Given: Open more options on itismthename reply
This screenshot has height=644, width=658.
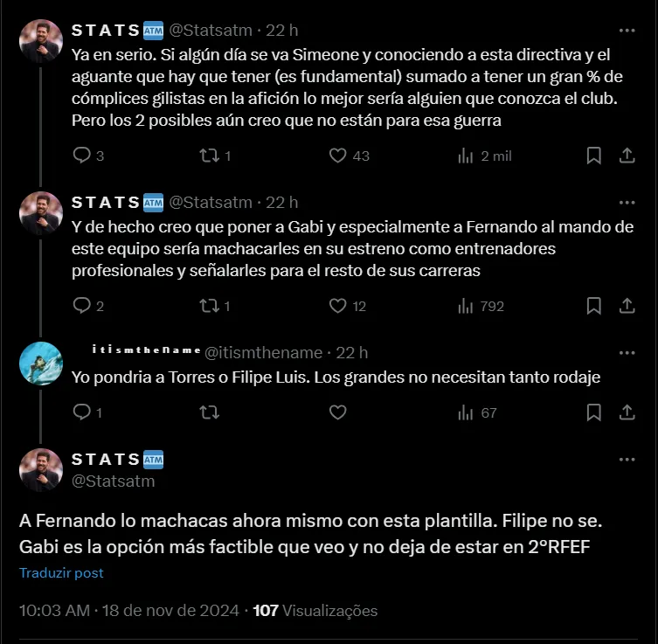Looking at the screenshot, I should pyautogui.click(x=627, y=352).
